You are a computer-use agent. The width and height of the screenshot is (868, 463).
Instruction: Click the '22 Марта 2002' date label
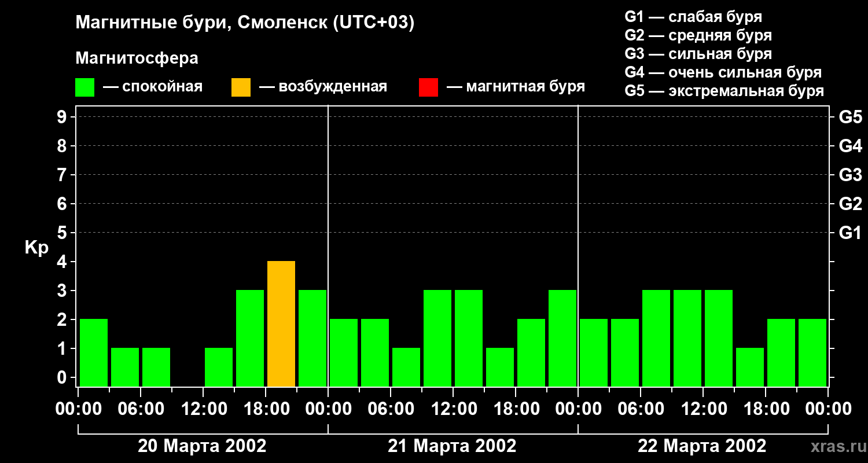coord(702,446)
